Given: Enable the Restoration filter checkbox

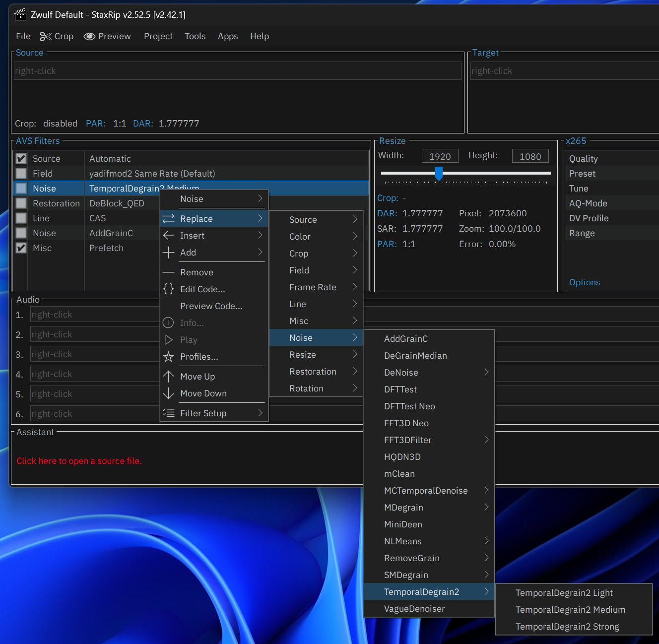Looking at the screenshot, I should [21, 203].
